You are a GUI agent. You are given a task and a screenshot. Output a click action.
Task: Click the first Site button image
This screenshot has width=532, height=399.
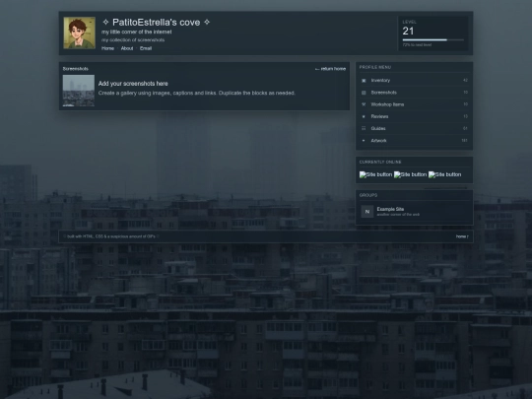click(x=375, y=174)
